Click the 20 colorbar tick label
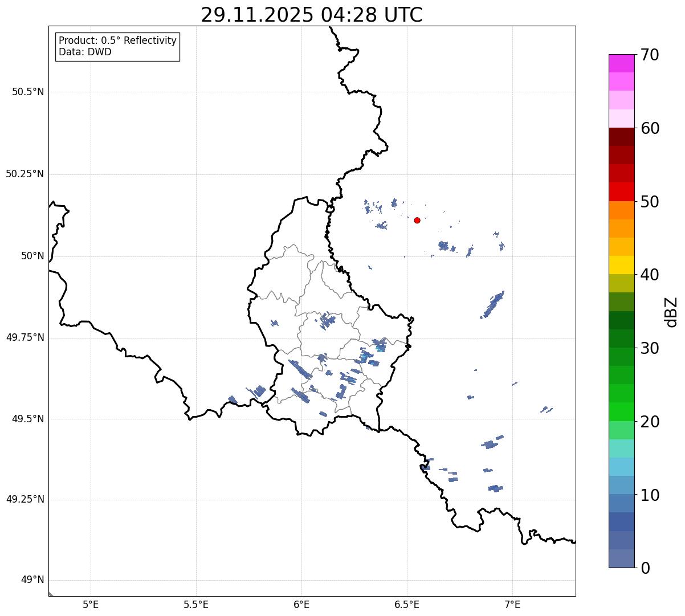The height and width of the screenshot is (616, 685). point(650,422)
